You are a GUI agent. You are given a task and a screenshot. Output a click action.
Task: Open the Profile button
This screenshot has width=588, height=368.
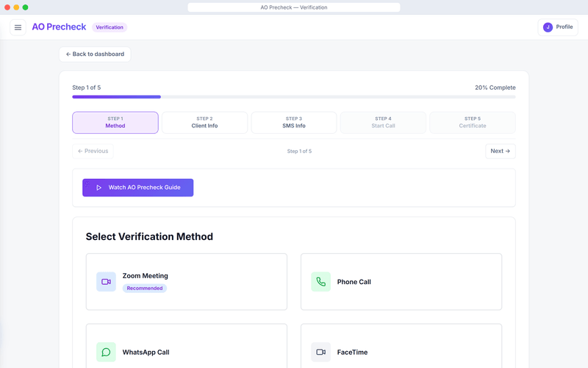558,27
